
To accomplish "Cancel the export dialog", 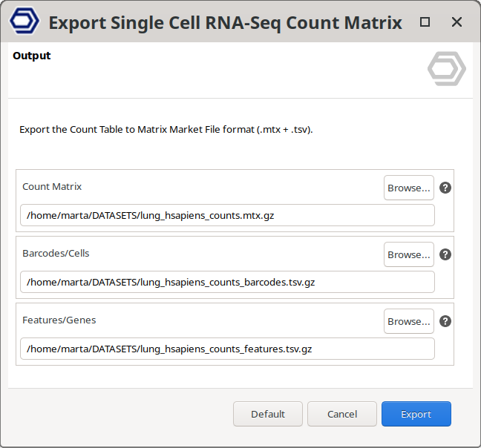I will [x=342, y=414].
